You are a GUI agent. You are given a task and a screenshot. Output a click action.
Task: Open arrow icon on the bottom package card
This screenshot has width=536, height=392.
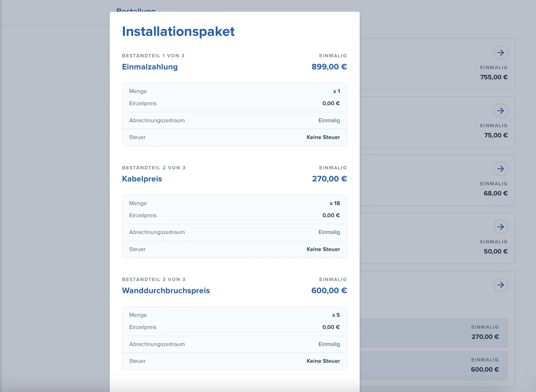(x=500, y=285)
